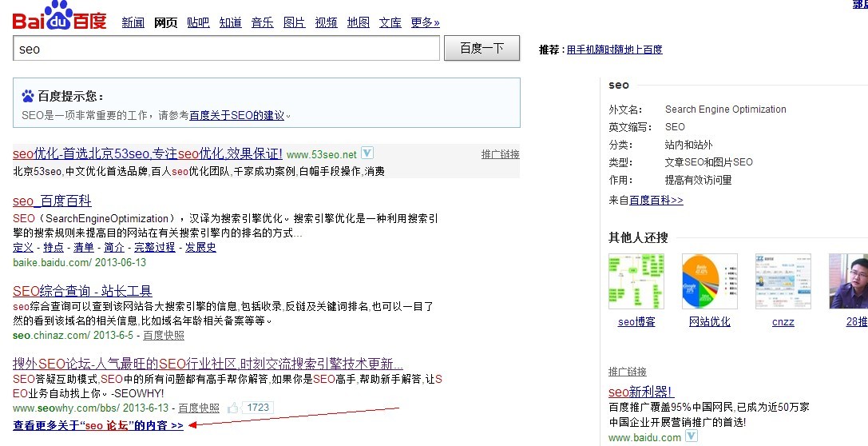Open 查看更多关于"seo 论坛"的内容 link

pyautogui.click(x=98, y=425)
